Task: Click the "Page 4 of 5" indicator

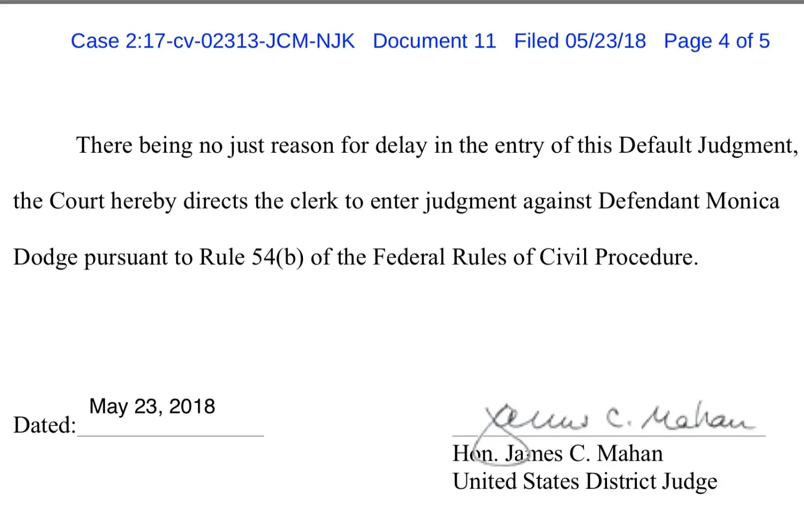Action: point(717,41)
